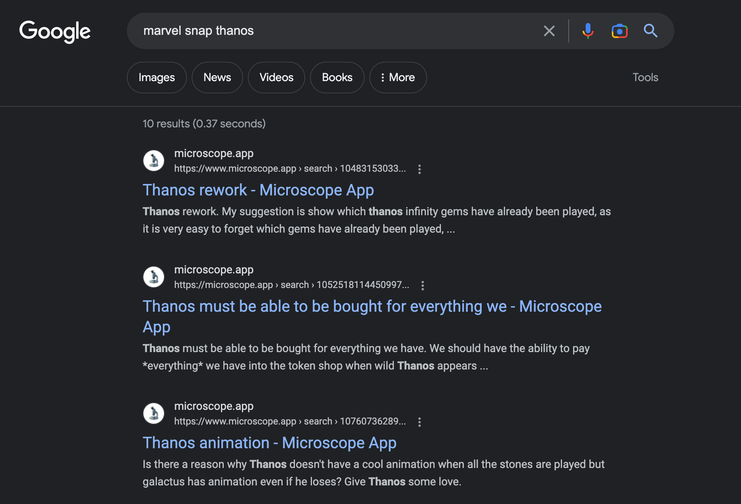Click the Google logo
This screenshot has height=504, width=741.
55,31
